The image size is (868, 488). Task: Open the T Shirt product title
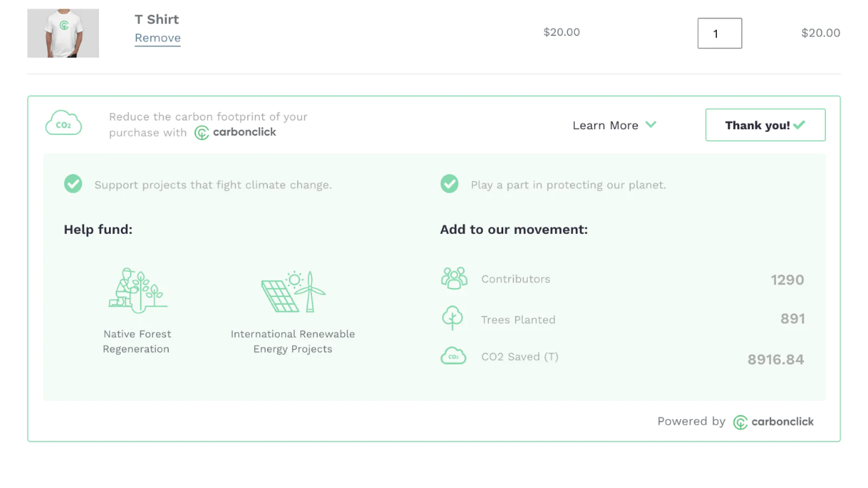click(x=157, y=19)
